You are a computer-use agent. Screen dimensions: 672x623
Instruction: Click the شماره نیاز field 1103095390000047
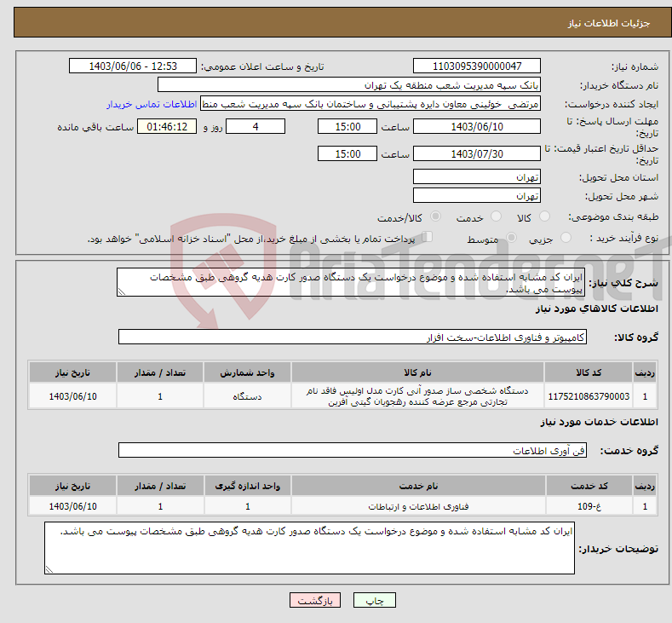[x=477, y=66]
